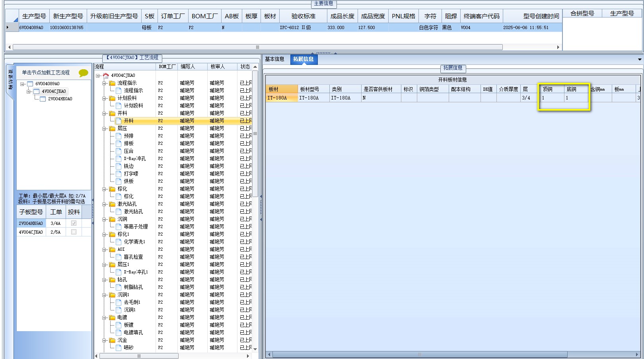Screen dimensions: 644x359
Task: Click the 激光钻孔 folder icon
Action: [x=112, y=204]
